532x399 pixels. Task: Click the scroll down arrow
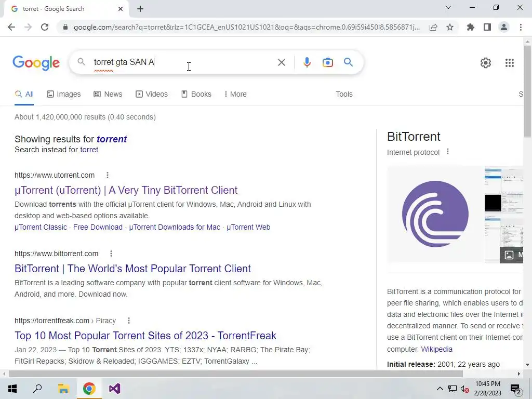pyautogui.click(x=527, y=365)
